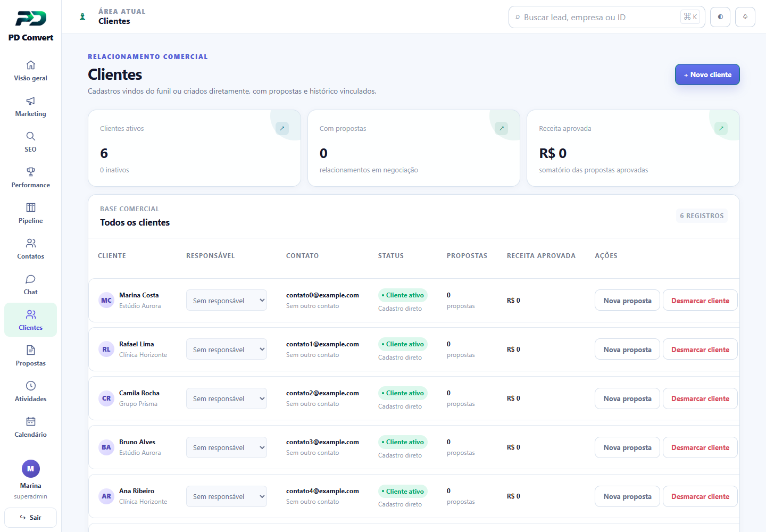Click Desmarcar cliente for Marina Costa
766x532 pixels.
[700, 301]
